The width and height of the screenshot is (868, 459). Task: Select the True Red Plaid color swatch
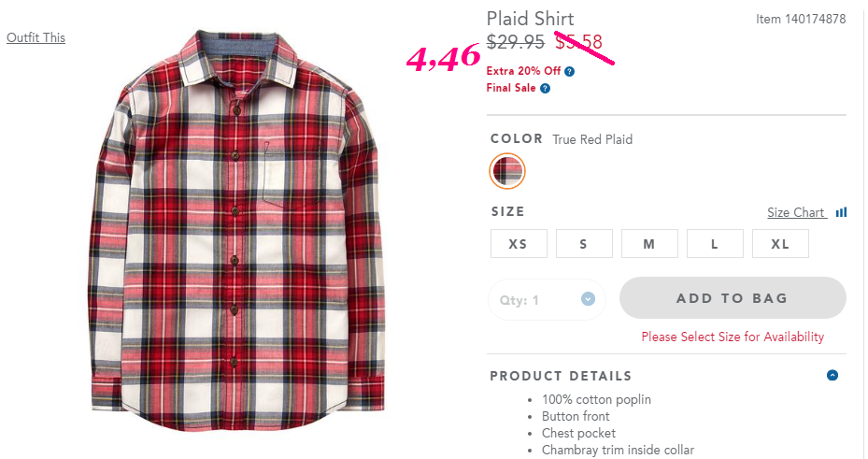point(507,170)
